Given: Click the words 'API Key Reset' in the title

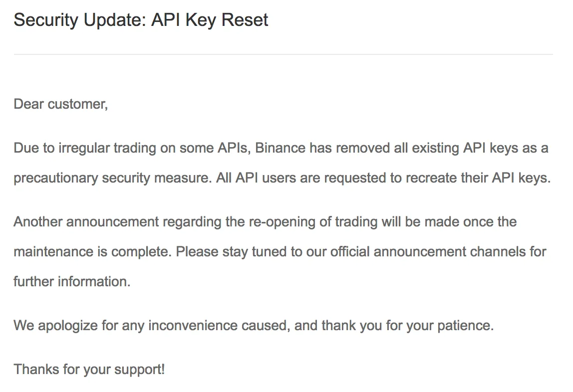Looking at the screenshot, I should click(x=210, y=20).
